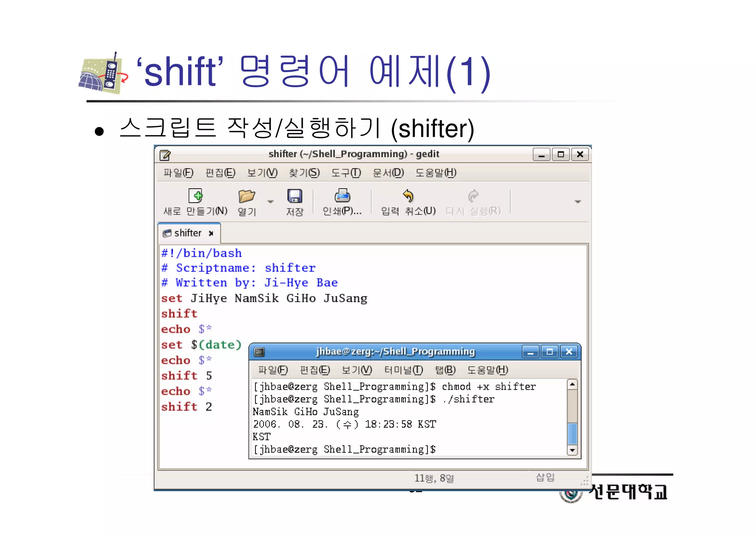Click the last terminal prompt line

[x=344, y=449]
